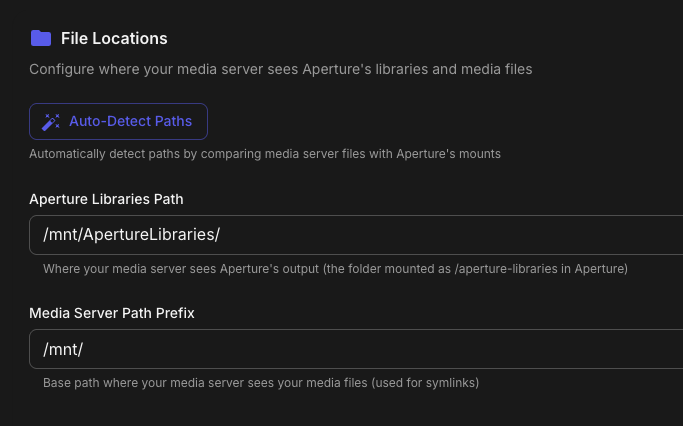Click empty space inside Media Server Path field

(x=400, y=349)
